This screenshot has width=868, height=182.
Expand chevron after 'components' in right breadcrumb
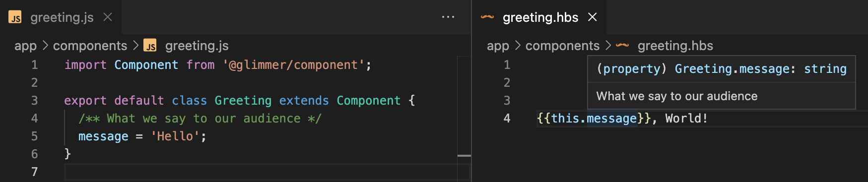608,46
